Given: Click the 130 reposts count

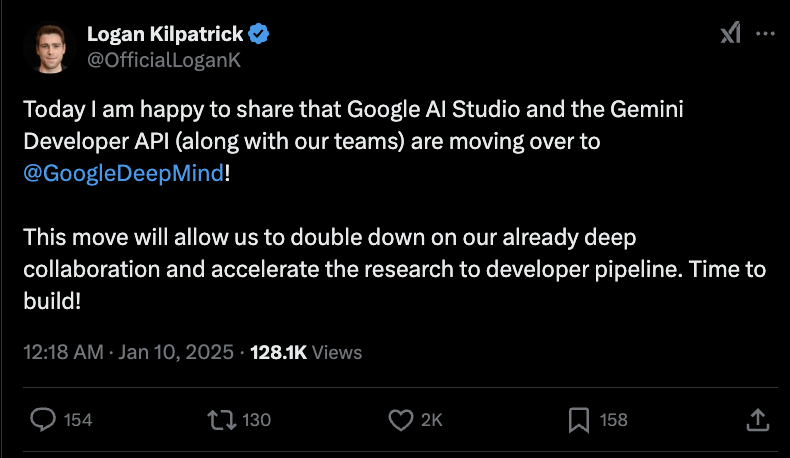Looking at the screenshot, I should click(257, 420).
